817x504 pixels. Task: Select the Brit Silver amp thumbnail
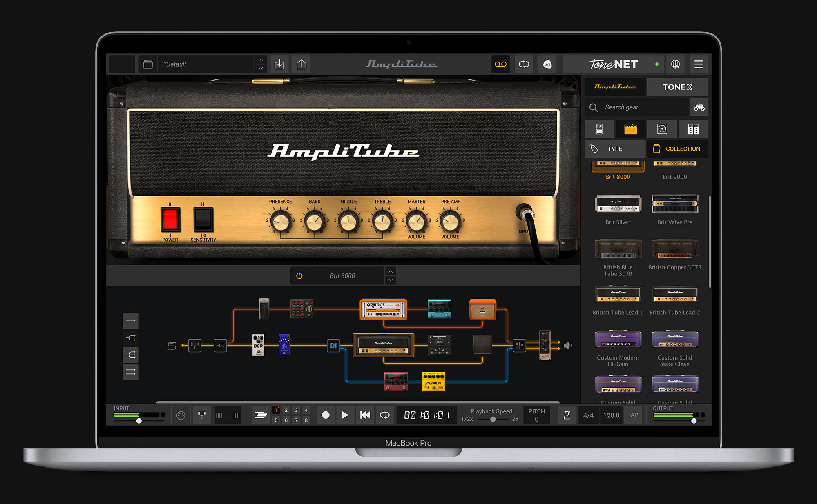tap(618, 204)
